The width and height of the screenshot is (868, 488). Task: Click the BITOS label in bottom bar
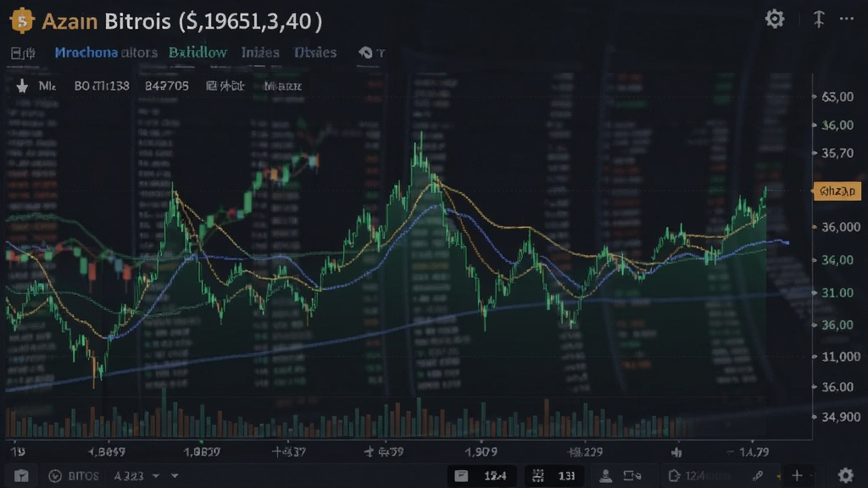pos(83,476)
